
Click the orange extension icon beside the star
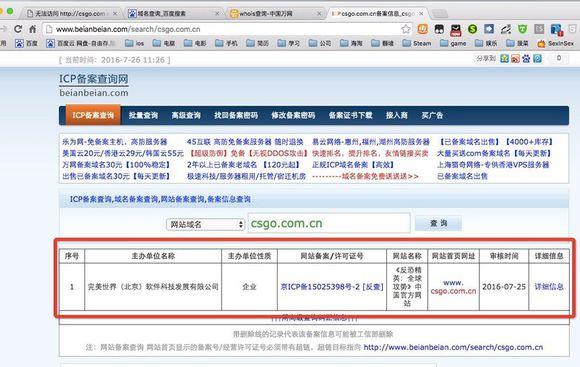coord(422,29)
